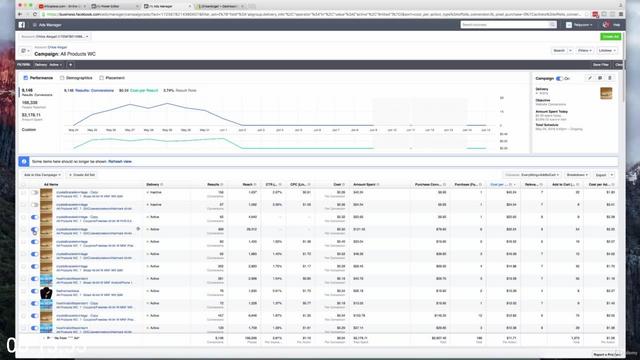Switch to the Ads Manager browser tab

[x=167, y=6]
